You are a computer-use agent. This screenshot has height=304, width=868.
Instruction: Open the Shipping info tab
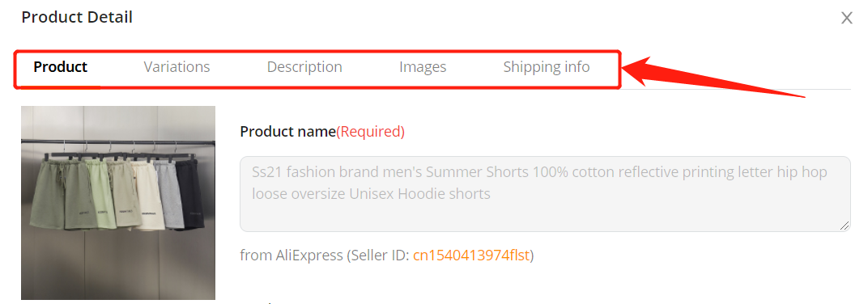point(547,67)
